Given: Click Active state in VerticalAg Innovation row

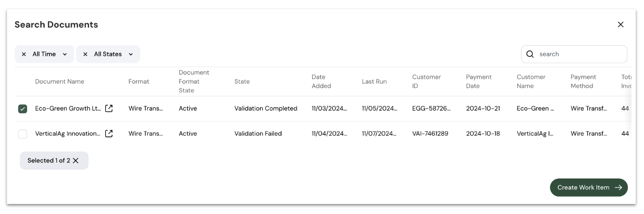Looking at the screenshot, I should point(188,133).
